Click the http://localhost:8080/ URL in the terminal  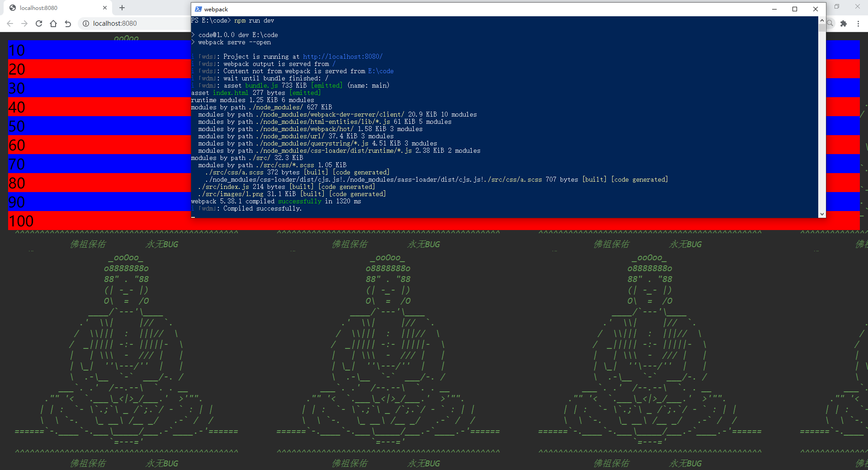click(343, 56)
